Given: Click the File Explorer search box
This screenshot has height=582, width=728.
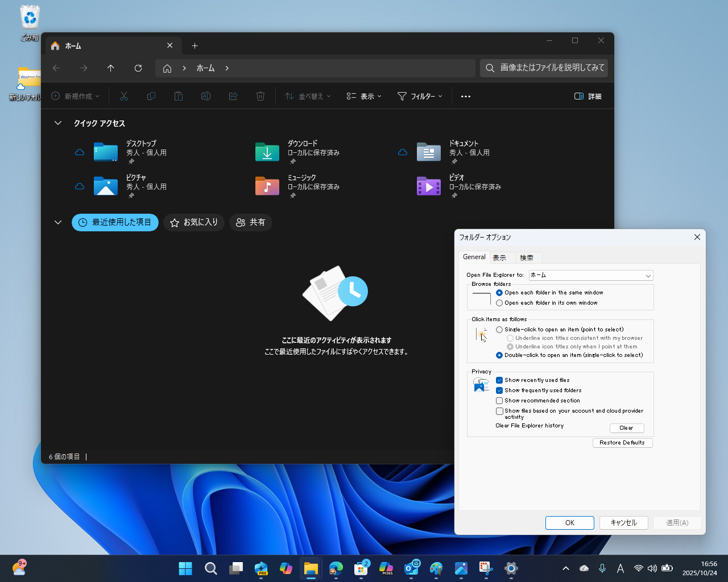Looking at the screenshot, I should click(544, 68).
